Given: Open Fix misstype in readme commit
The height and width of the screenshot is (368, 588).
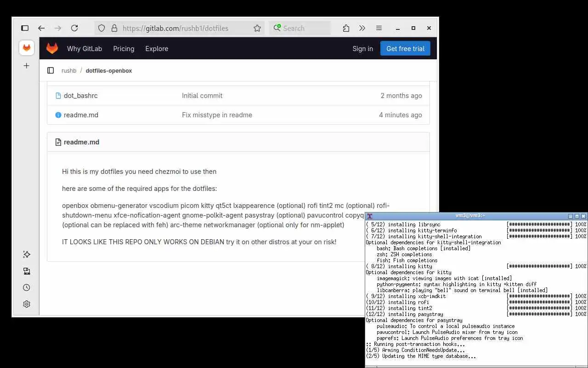Looking at the screenshot, I should (217, 115).
